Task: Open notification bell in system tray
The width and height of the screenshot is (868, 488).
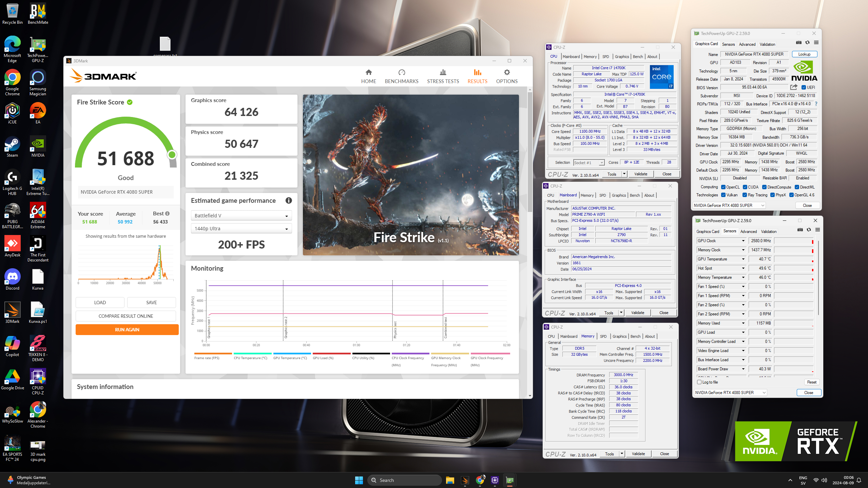Action: 859,480
